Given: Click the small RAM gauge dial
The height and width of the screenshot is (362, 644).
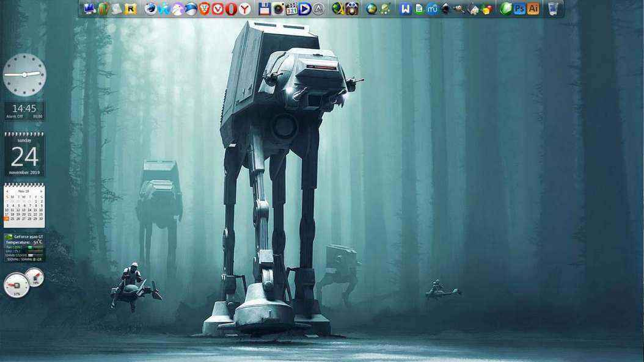Looking at the screenshot, I should point(35,277).
